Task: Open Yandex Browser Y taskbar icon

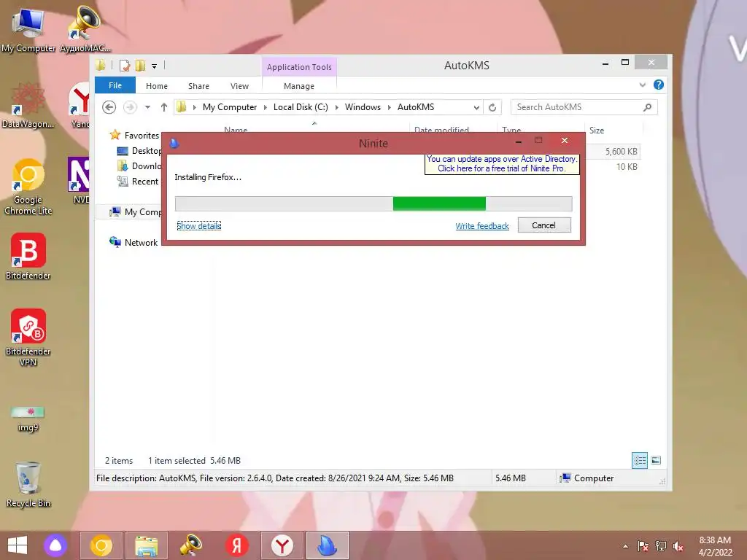Action: click(x=282, y=545)
